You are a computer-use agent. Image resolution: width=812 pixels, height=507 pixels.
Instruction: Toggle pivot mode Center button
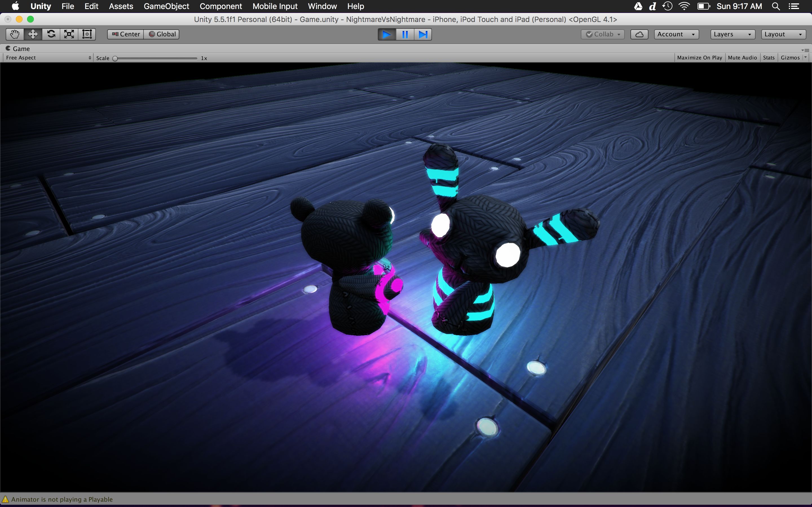point(126,34)
